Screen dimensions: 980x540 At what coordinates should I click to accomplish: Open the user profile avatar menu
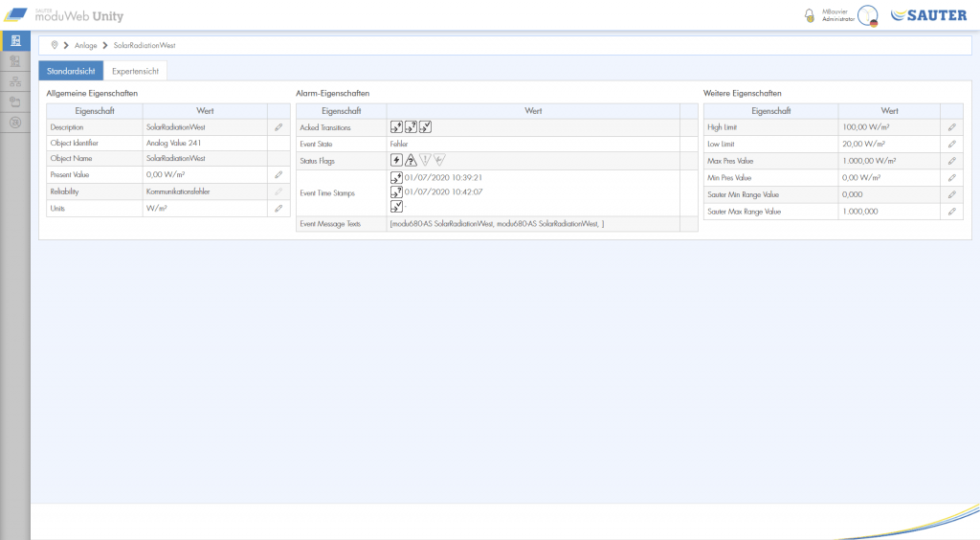click(x=867, y=15)
